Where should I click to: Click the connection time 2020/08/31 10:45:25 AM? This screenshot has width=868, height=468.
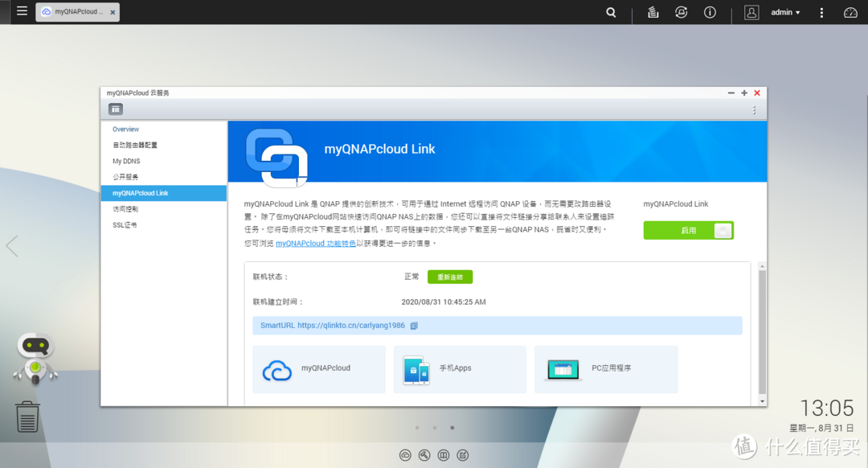click(444, 302)
